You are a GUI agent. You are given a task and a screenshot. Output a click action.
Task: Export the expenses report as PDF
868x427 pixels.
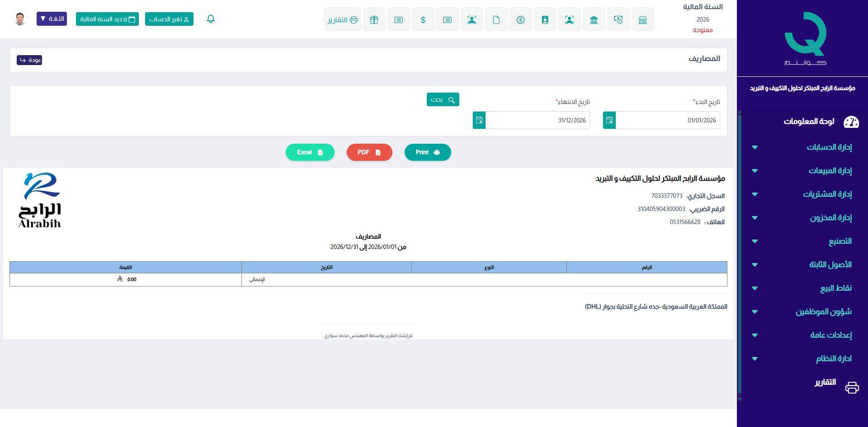[x=369, y=152]
